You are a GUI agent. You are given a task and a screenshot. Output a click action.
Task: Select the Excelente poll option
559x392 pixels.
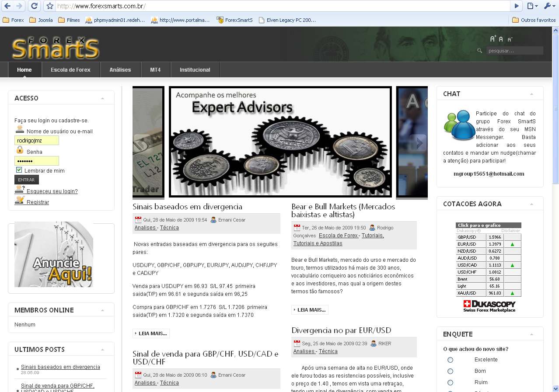click(x=451, y=360)
